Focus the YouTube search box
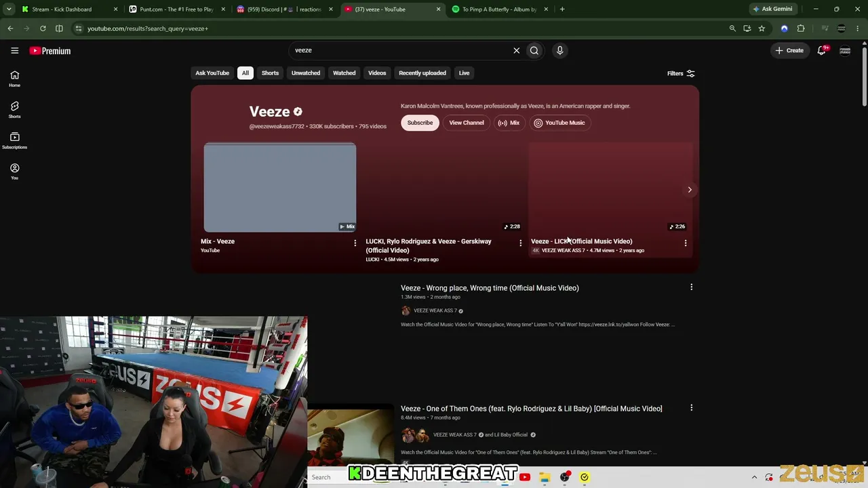 click(x=400, y=50)
